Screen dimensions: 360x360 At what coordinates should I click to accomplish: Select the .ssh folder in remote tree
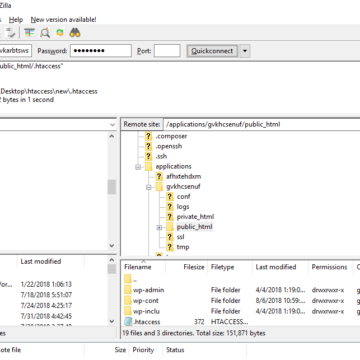(161, 156)
